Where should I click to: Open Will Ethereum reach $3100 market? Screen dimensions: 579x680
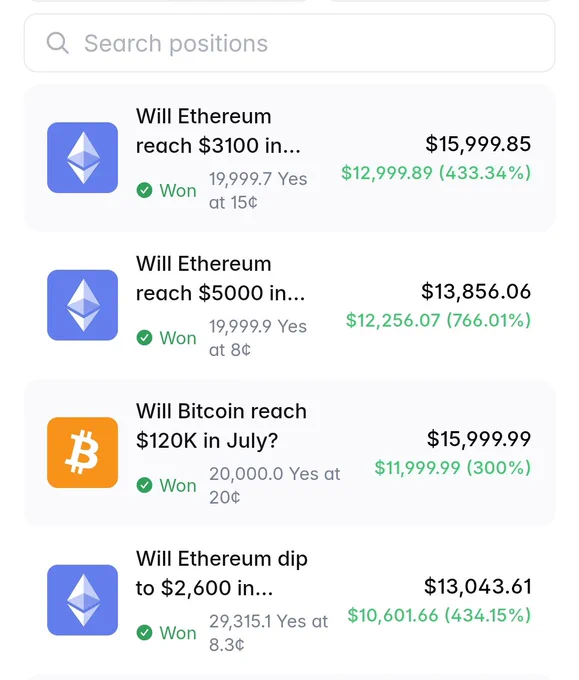click(218, 131)
